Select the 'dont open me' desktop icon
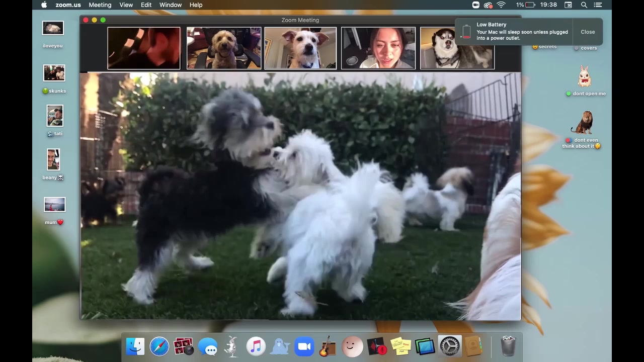This screenshot has width=644, height=362. (585, 77)
